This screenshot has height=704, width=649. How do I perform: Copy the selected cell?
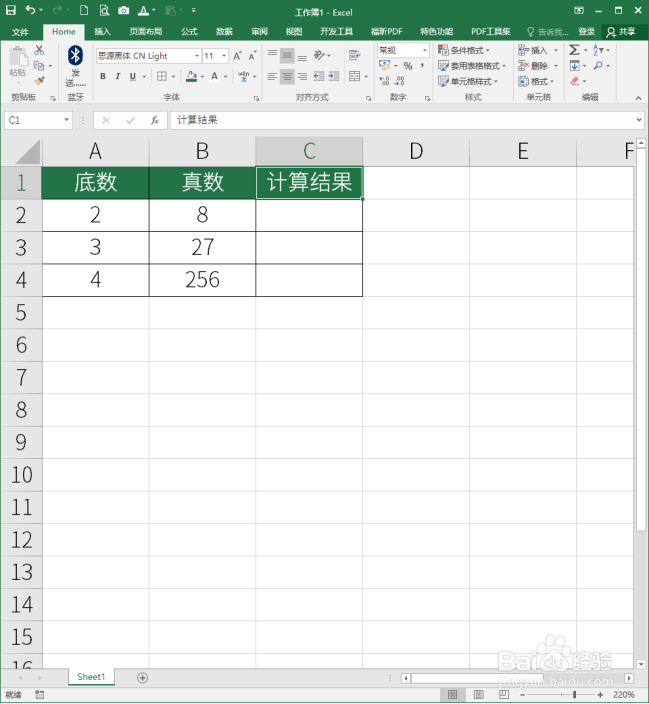click(39, 66)
